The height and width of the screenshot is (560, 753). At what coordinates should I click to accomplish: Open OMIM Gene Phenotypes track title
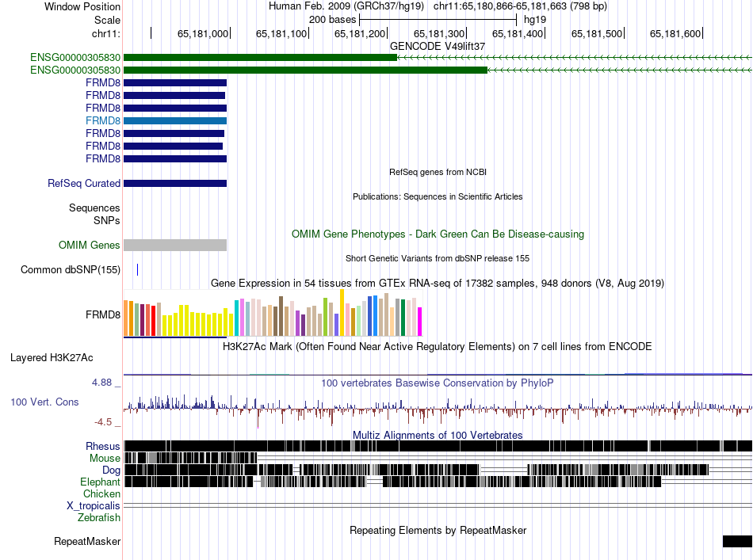(x=438, y=234)
